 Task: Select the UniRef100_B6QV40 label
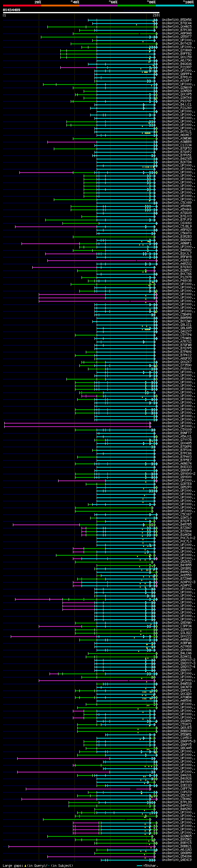click(x=177, y=240)
